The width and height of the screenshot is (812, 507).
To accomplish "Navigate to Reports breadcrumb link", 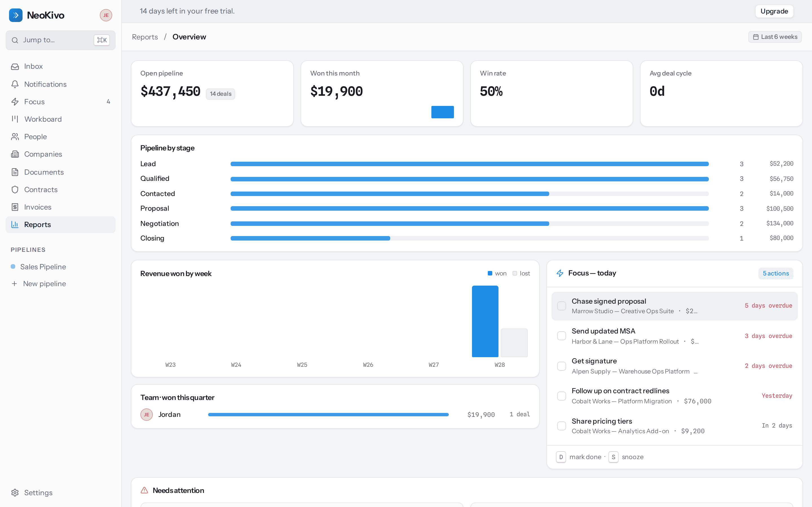I will click(145, 37).
